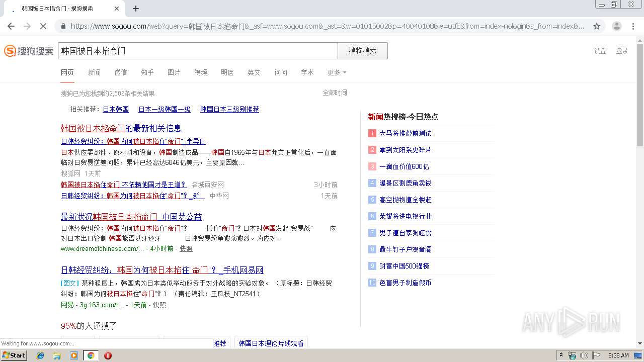Screen dimensions: 644x362
Task: Open hot topic 曝景区割鹿角卖钱
Action: click(405, 183)
